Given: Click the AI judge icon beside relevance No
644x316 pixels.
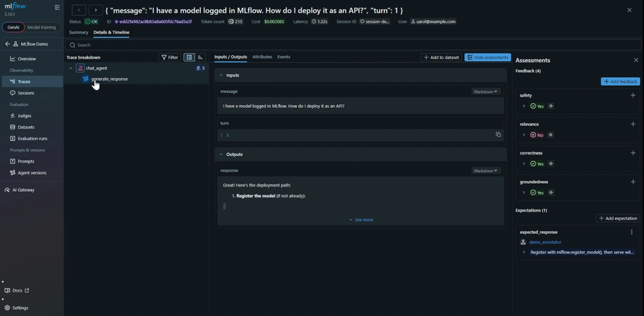Looking at the screenshot, I should (x=550, y=135).
